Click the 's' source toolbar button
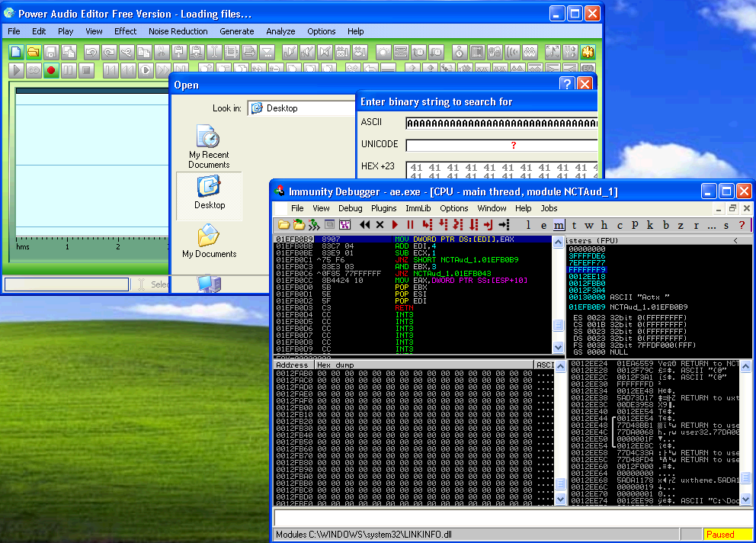Image resolution: width=756 pixels, height=543 pixels. coord(726,225)
